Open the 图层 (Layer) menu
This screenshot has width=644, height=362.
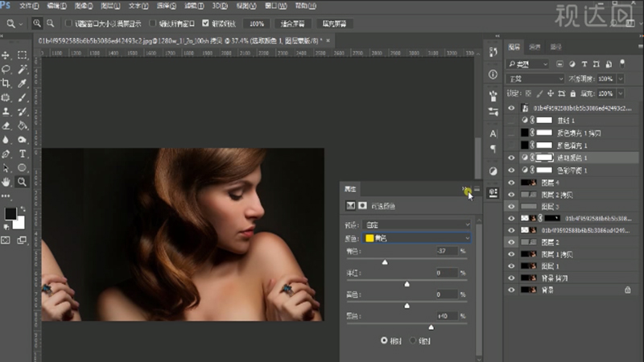[x=110, y=6]
